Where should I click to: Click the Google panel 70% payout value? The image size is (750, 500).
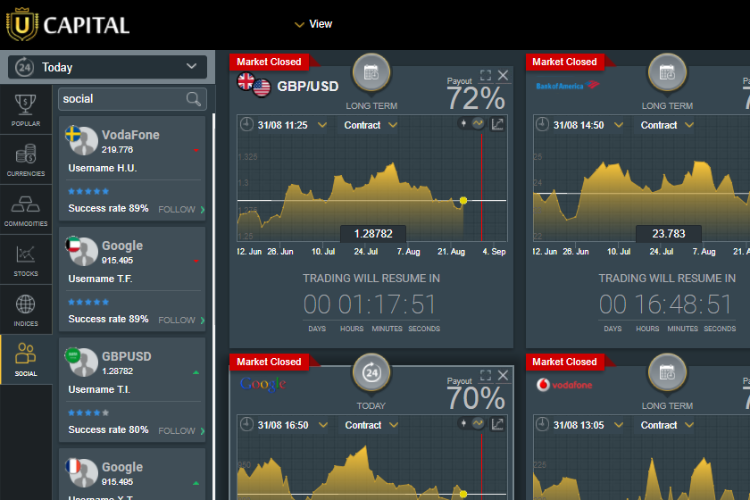476,398
